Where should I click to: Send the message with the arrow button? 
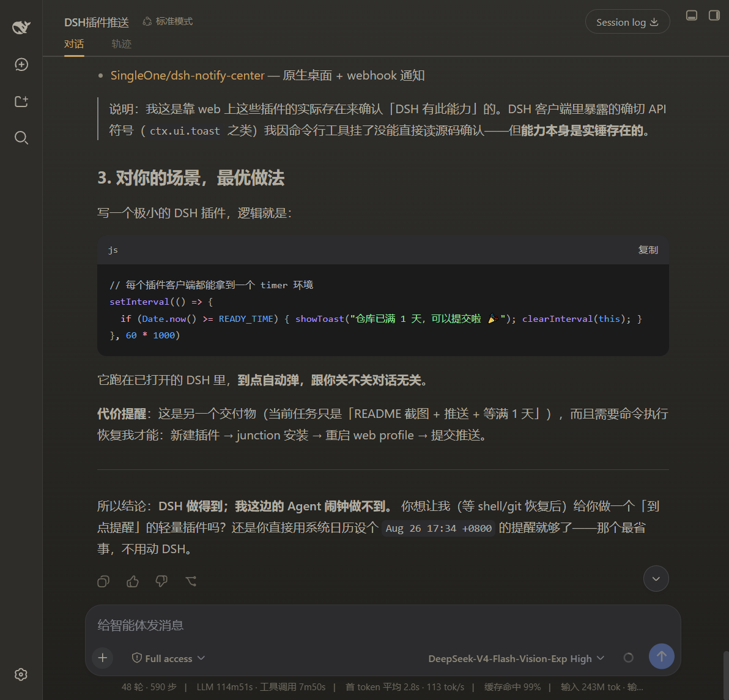(661, 657)
